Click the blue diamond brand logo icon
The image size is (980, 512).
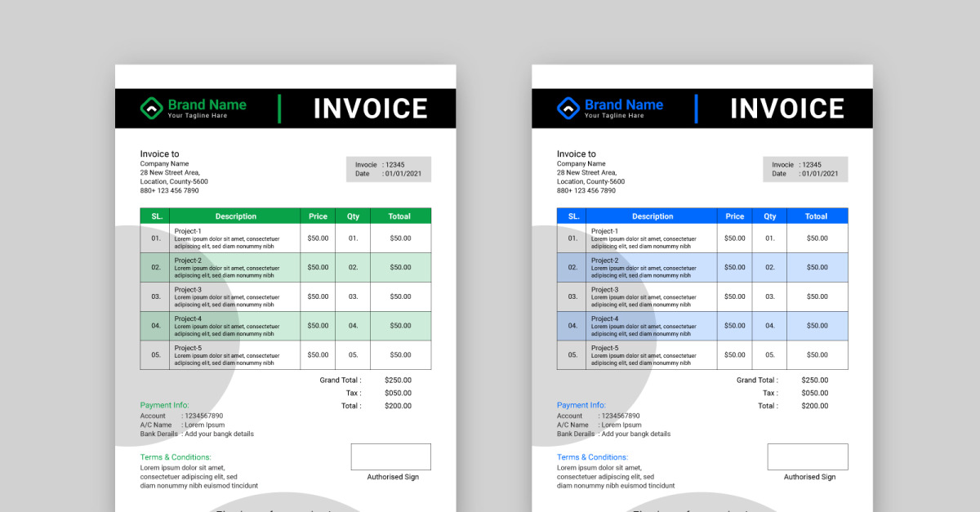[x=568, y=108]
